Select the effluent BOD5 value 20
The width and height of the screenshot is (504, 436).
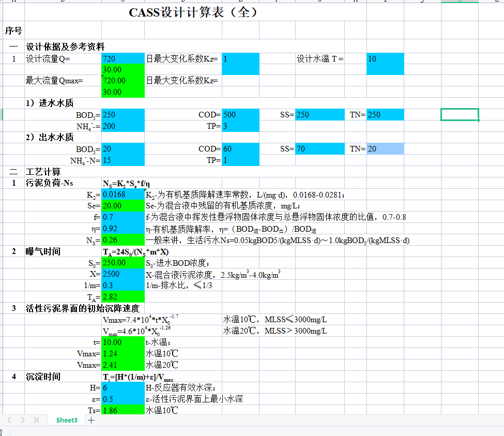[x=123, y=149]
